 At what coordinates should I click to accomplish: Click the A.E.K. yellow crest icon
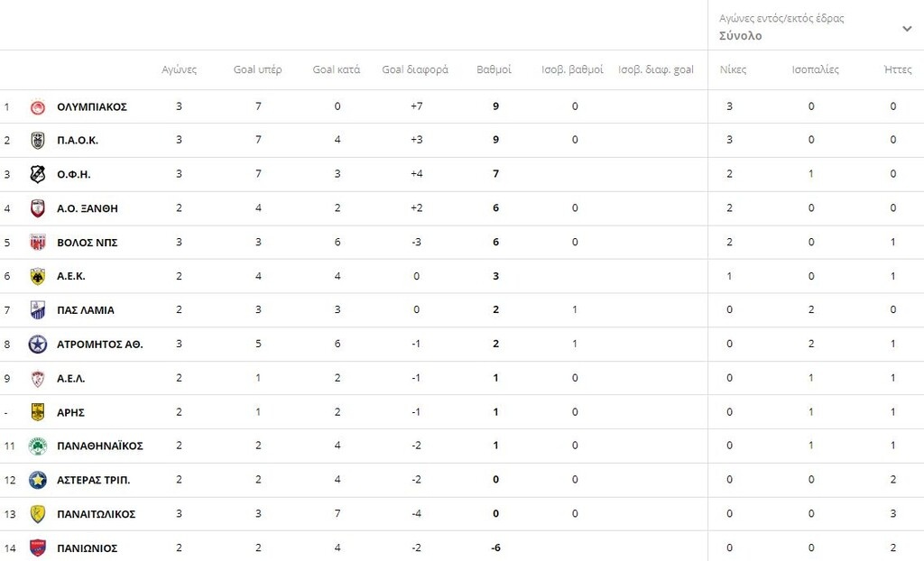[x=38, y=277]
